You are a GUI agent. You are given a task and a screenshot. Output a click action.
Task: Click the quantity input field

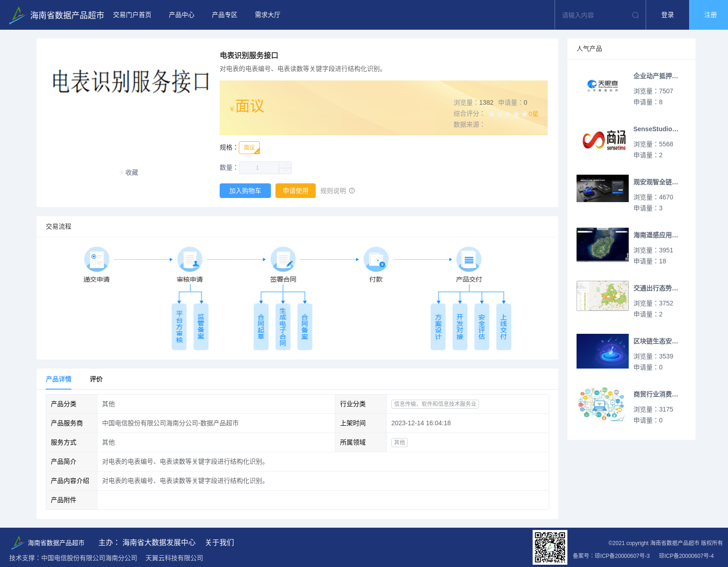(x=259, y=168)
